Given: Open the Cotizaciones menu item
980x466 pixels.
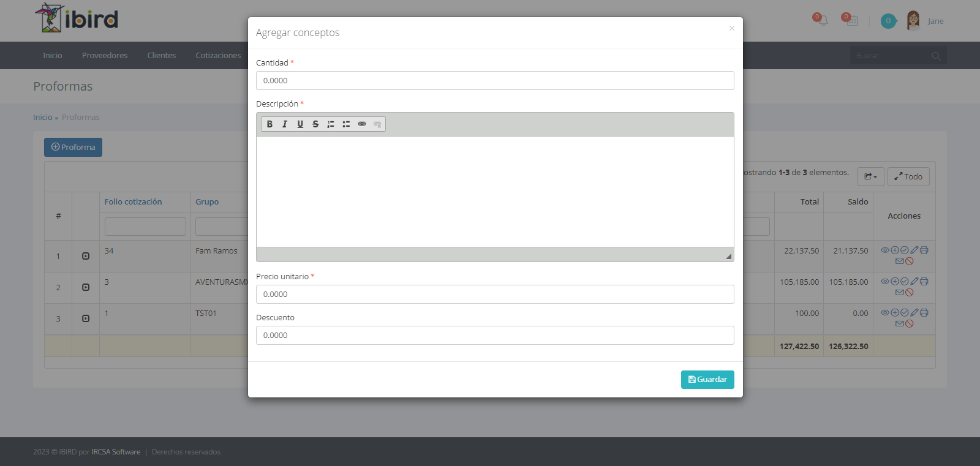Looking at the screenshot, I should (218, 55).
